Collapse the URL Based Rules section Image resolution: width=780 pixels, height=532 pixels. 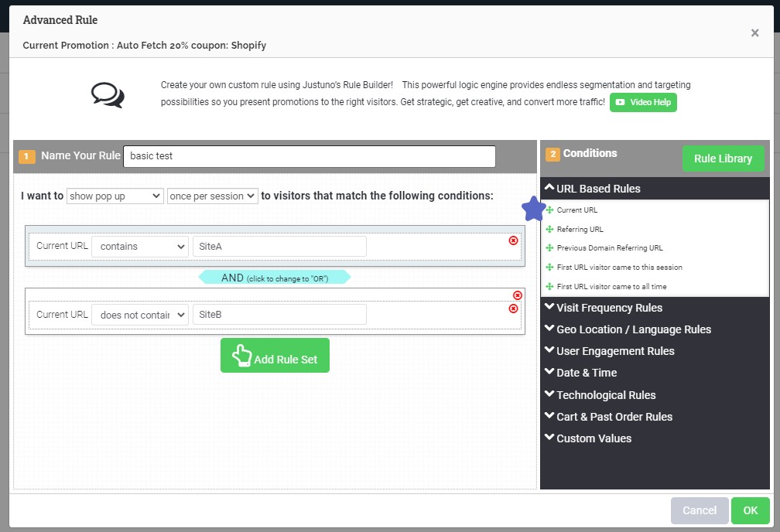(600, 188)
